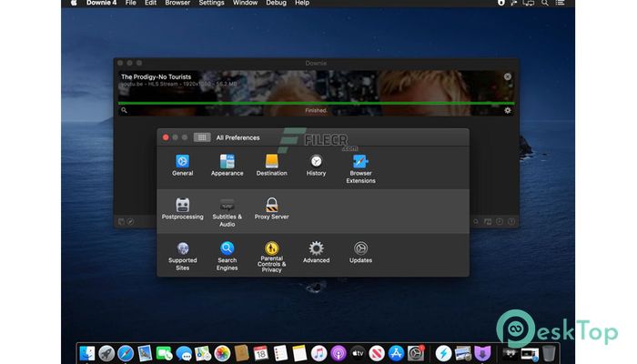Open Parental Controls & Privacy pane
Viewport: 637px width, 364px height.
tap(271, 258)
